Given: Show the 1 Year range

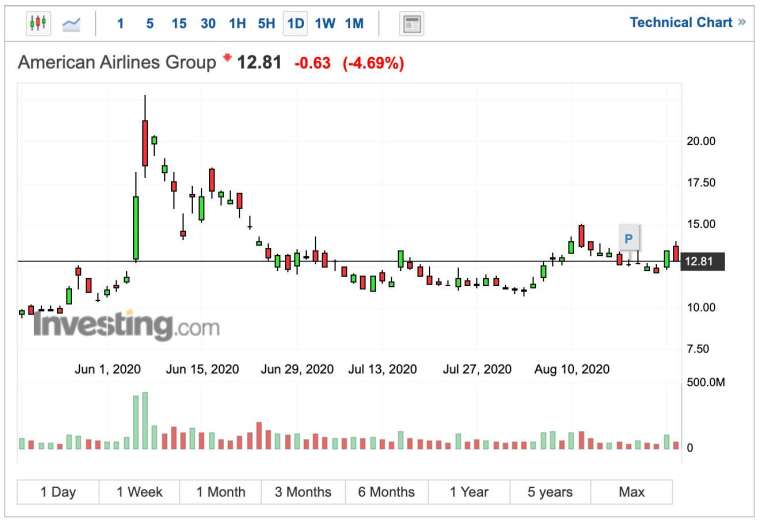Looking at the screenshot, I should click(469, 492).
